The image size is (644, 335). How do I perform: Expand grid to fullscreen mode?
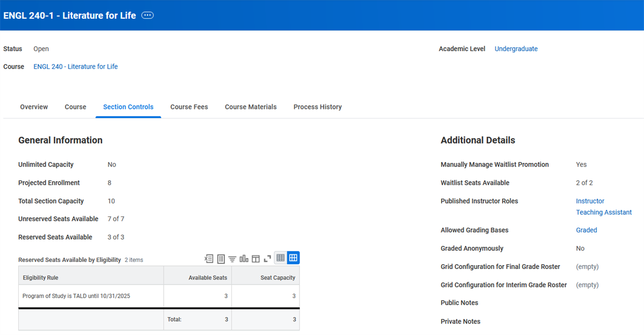tap(267, 259)
